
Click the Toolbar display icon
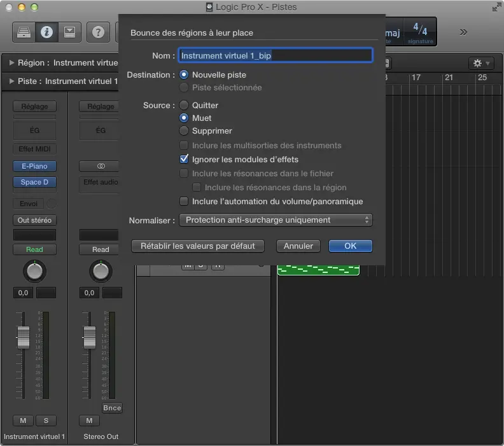(x=68, y=31)
